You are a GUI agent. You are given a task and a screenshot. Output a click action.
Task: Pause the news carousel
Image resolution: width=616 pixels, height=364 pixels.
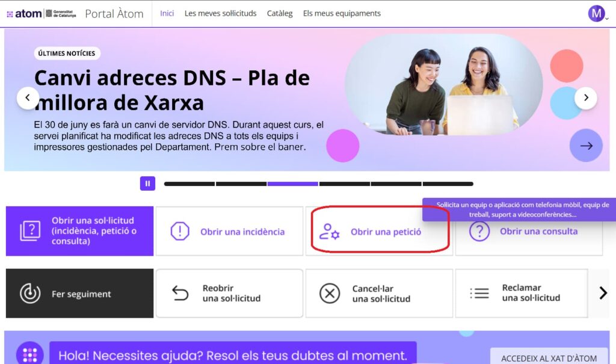pyautogui.click(x=148, y=184)
